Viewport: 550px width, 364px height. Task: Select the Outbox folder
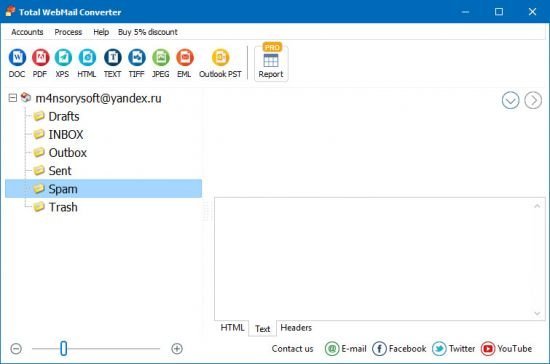tap(68, 153)
